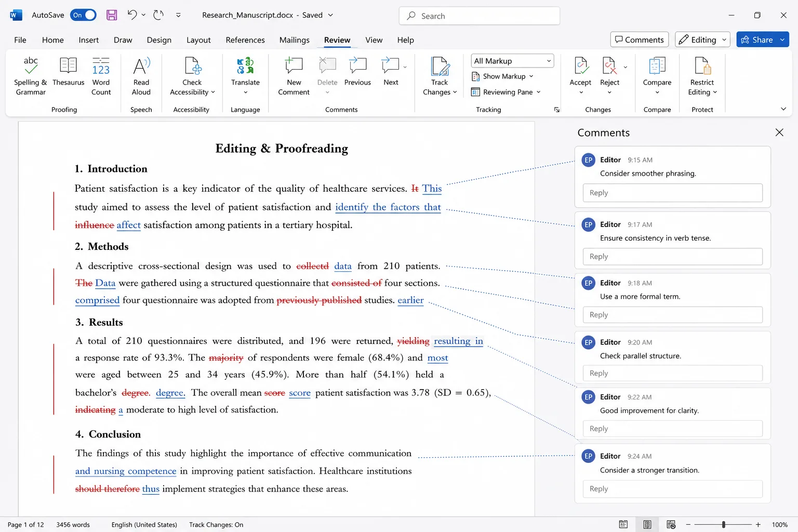Viewport: 798px width, 532px height.
Task: Open the File menu
Action: 20,40
